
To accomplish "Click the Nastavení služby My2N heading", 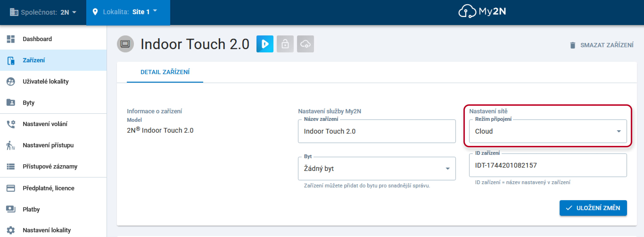I will coord(329,111).
